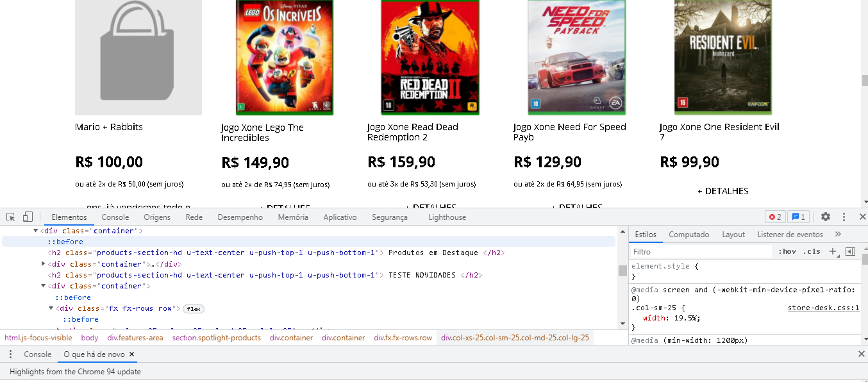
Task: Open the Lighthouse tab
Action: pyautogui.click(x=447, y=217)
